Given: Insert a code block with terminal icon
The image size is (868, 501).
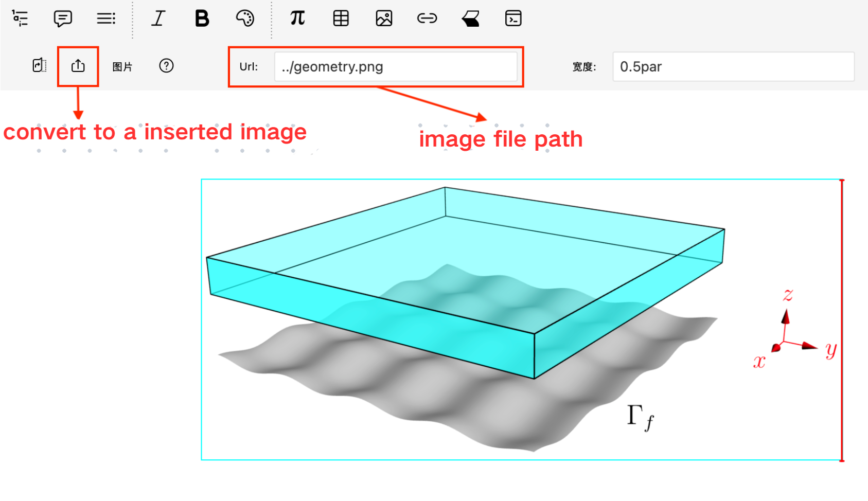Looking at the screenshot, I should 513,19.
